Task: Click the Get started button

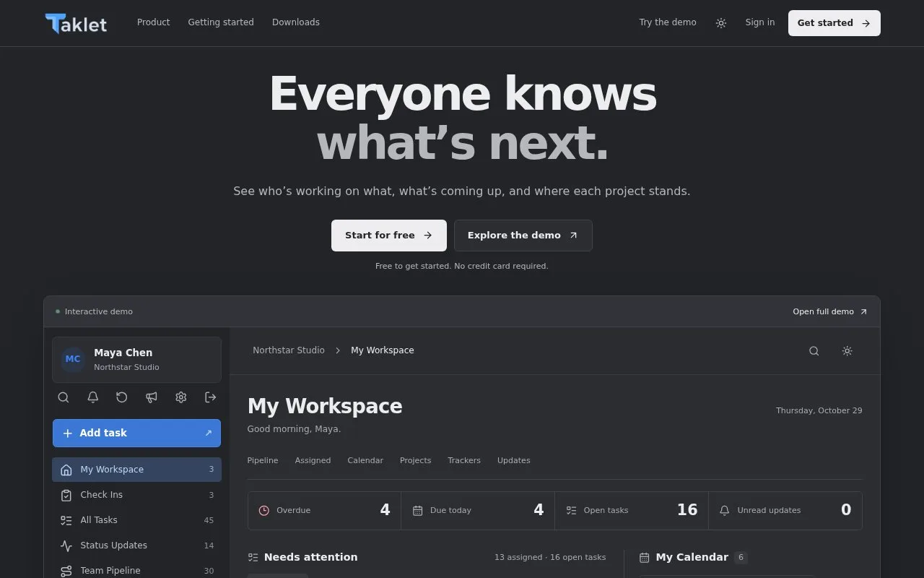Action: [x=834, y=23]
